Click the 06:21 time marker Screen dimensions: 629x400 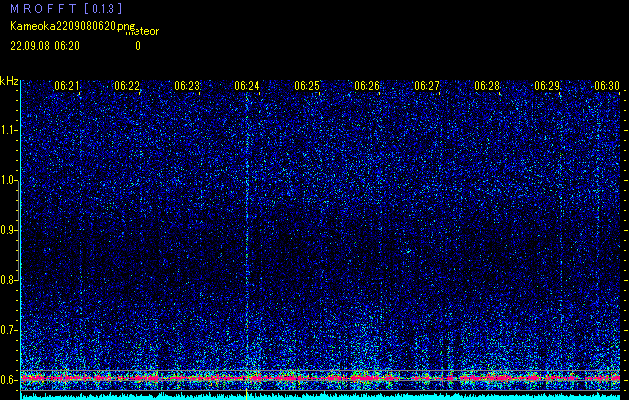67,85
